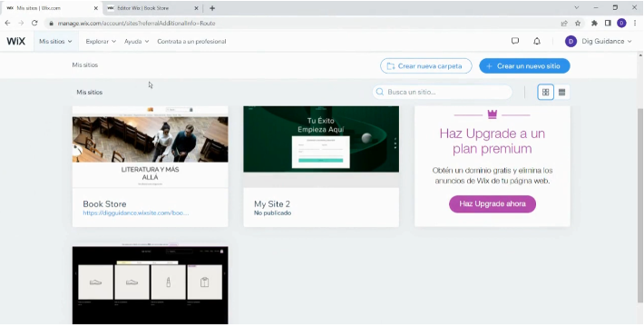Click the Book Store site name

(x=104, y=204)
